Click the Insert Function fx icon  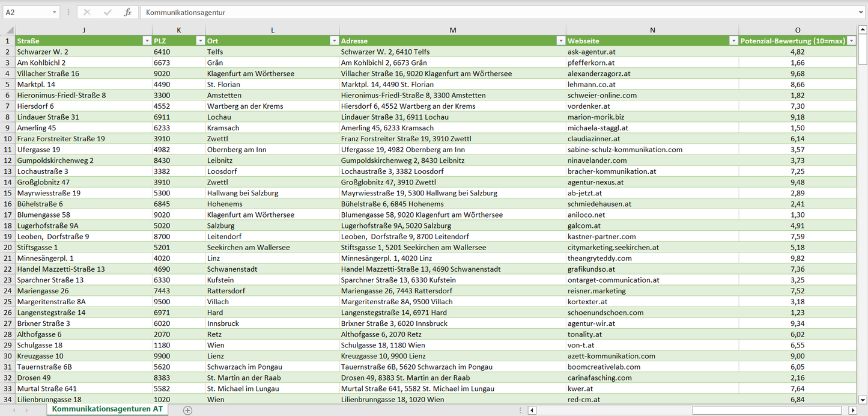127,12
